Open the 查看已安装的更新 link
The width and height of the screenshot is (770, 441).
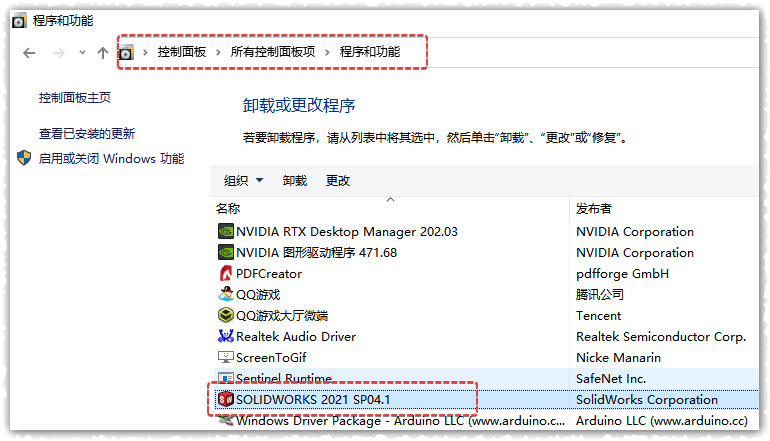point(87,134)
